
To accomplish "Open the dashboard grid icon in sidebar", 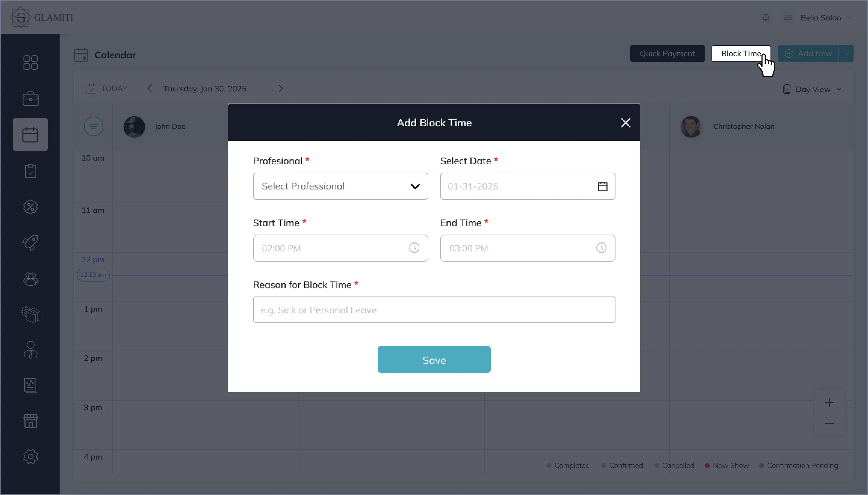I will [31, 63].
